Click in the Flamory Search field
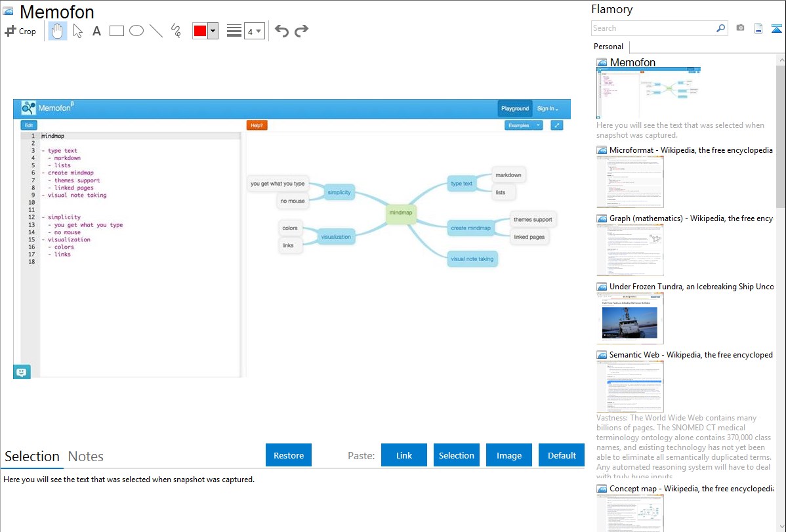 tap(653, 28)
